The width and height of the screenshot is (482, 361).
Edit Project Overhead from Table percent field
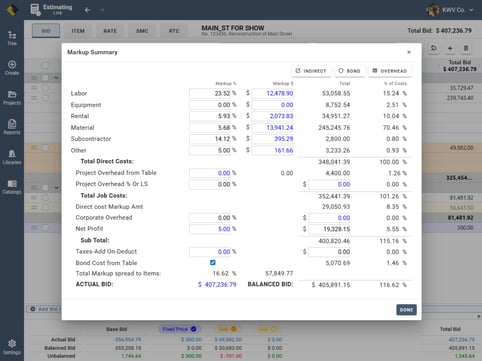click(210, 173)
